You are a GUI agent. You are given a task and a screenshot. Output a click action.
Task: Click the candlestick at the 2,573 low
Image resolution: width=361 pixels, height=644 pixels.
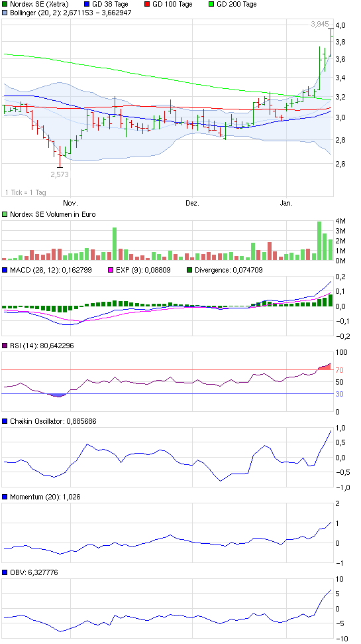point(60,157)
